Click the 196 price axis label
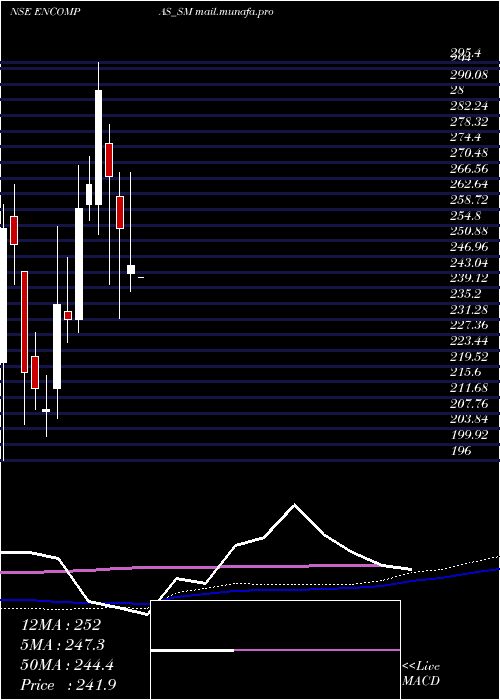 point(461,451)
